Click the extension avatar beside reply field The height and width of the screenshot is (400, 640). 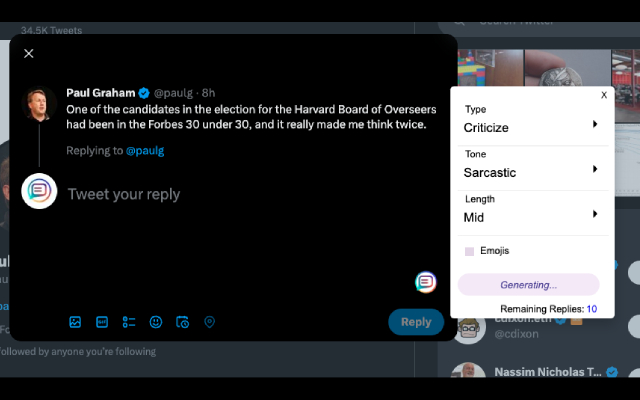pyautogui.click(x=39, y=191)
